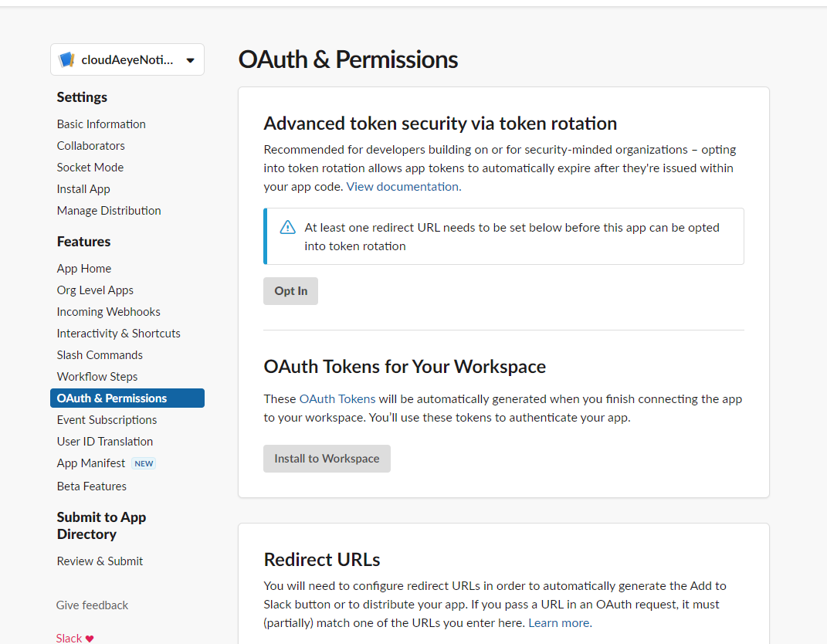Image resolution: width=827 pixels, height=644 pixels.
Task: Open Slash Commands feature page
Action: click(x=100, y=355)
